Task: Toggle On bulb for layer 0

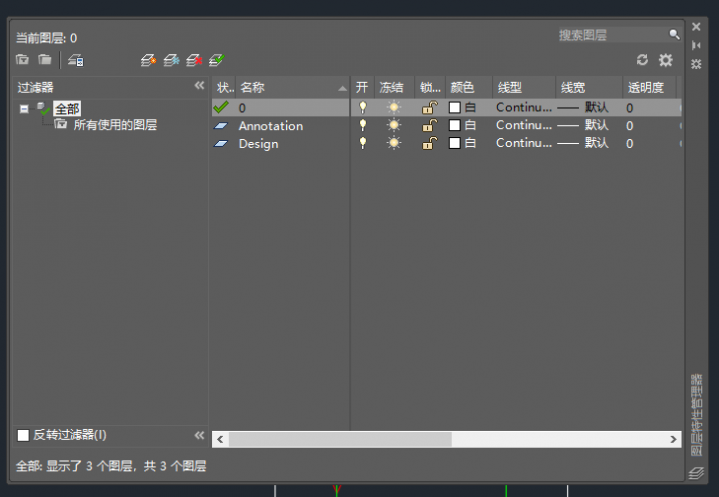Action: (x=363, y=107)
